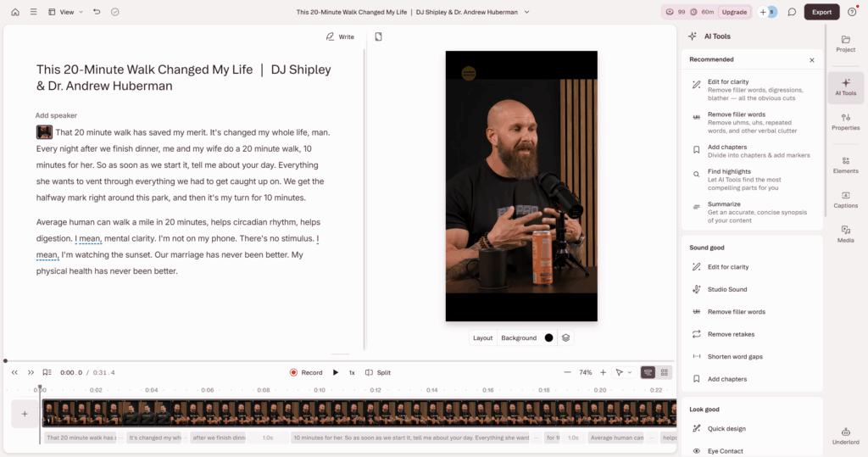Image resolution: width=868 pixels, height=457 pixels.
Task: Click the Export button
Action: pos(821,12)
